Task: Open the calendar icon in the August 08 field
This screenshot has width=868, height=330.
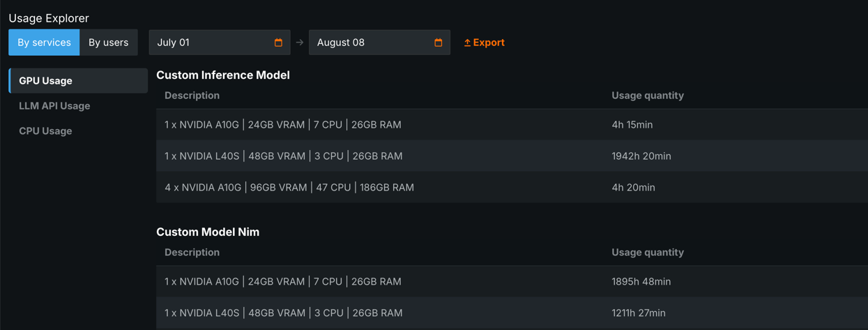Action: point(438,43)
